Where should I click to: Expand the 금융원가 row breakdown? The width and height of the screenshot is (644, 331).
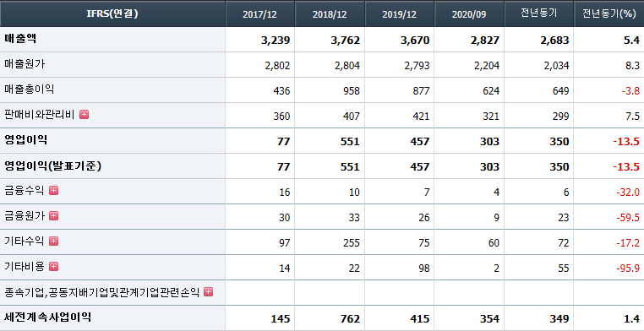[x=53, y=216]
